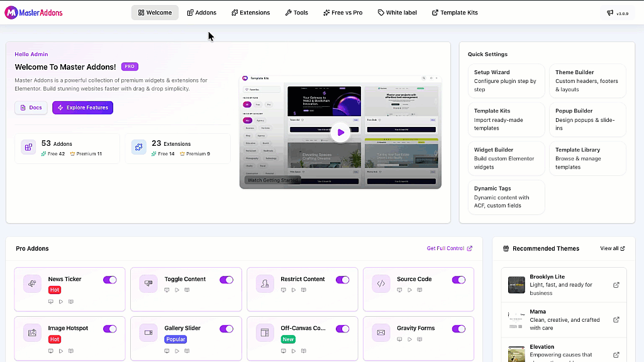Open the Restrict Content documentation book icon
Viewport: 644px width, 362px height.
[304, 290]
